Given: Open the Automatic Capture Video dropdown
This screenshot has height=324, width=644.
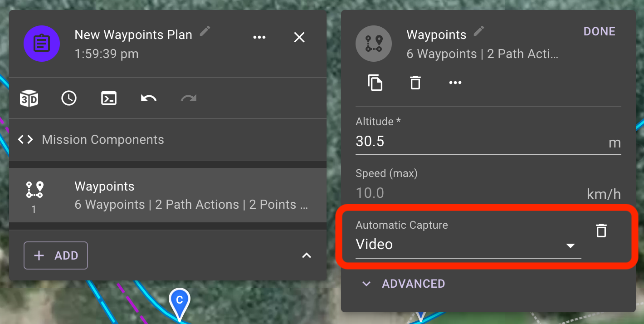Looking at the screenshot, I should (468, 245).
